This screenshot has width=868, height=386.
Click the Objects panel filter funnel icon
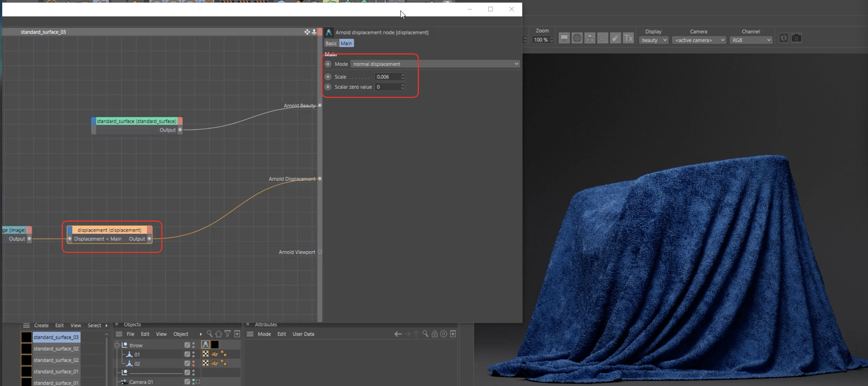point(228,334)
